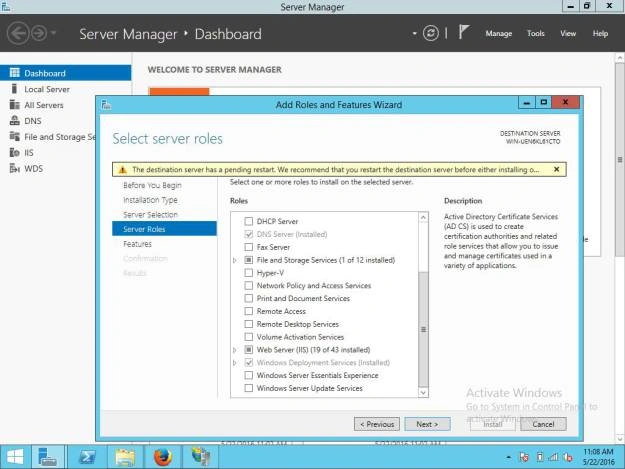Check Volume Activation Services role
Image resolution: width=625 pixels, height=469 pixels.
(x=249, y=337)
